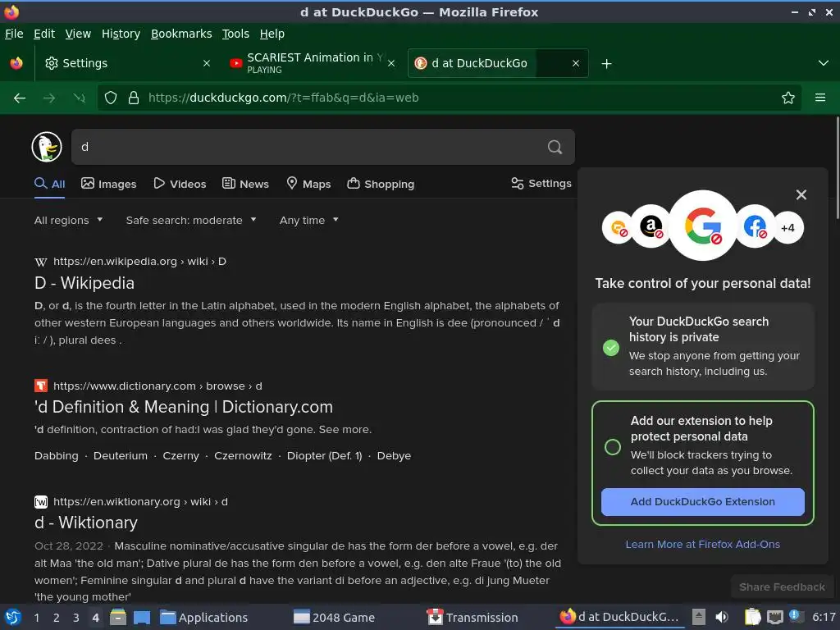Image resolution: width=840 pixels, height=630 pixels.
Task: Select the Videos search tab
Action: pos(180,184)
